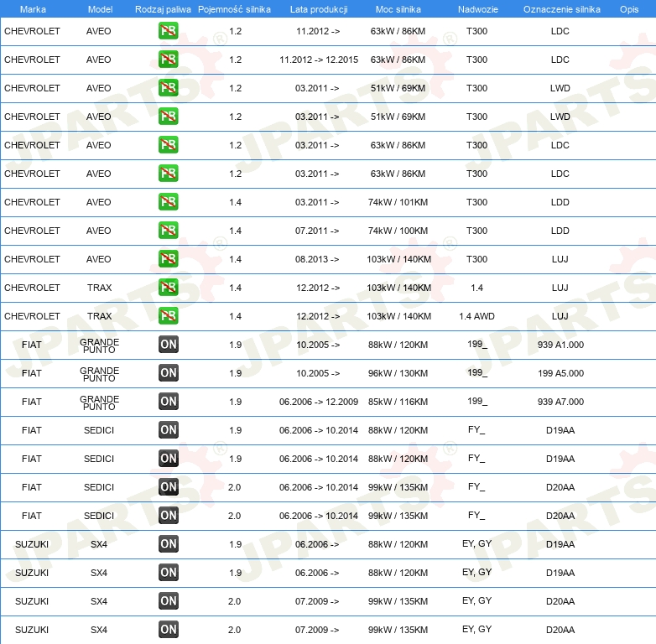Click the PB icon in the Trax 1.4 AWD row
656x644 pixels.
(x=169, y=316)
